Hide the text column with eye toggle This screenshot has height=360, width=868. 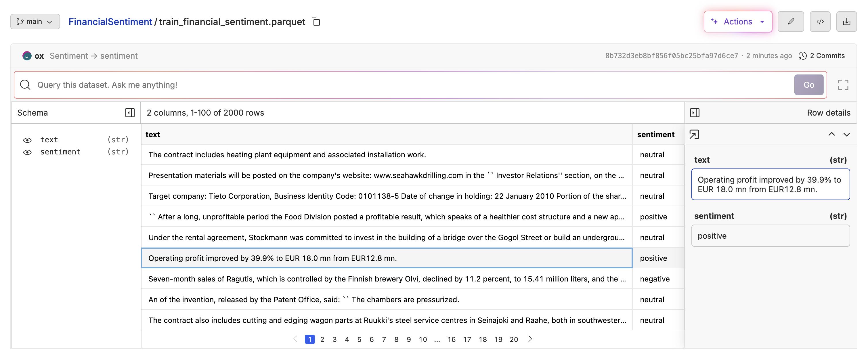click(x=27, y=139)
